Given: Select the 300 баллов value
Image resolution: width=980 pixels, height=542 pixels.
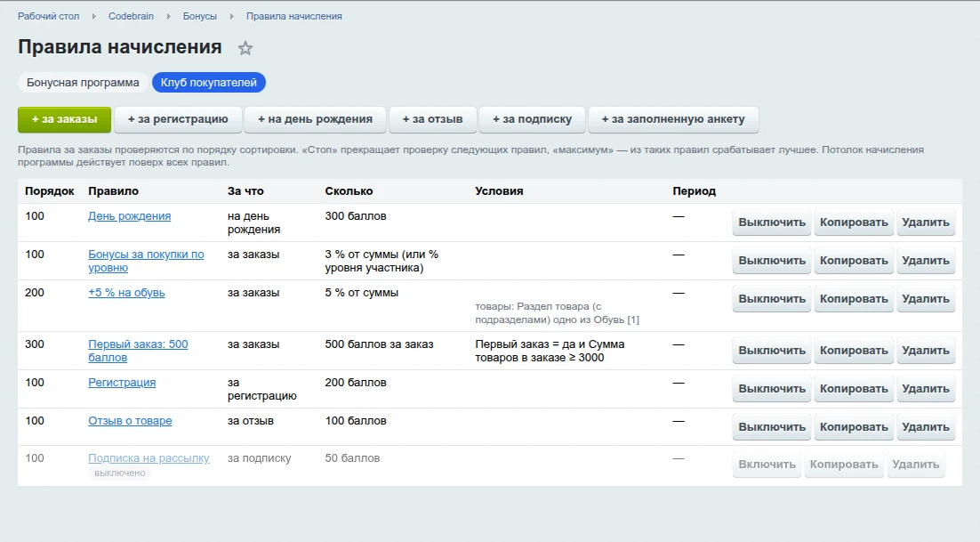Looking at the screenshot, I should pos(356,216).
